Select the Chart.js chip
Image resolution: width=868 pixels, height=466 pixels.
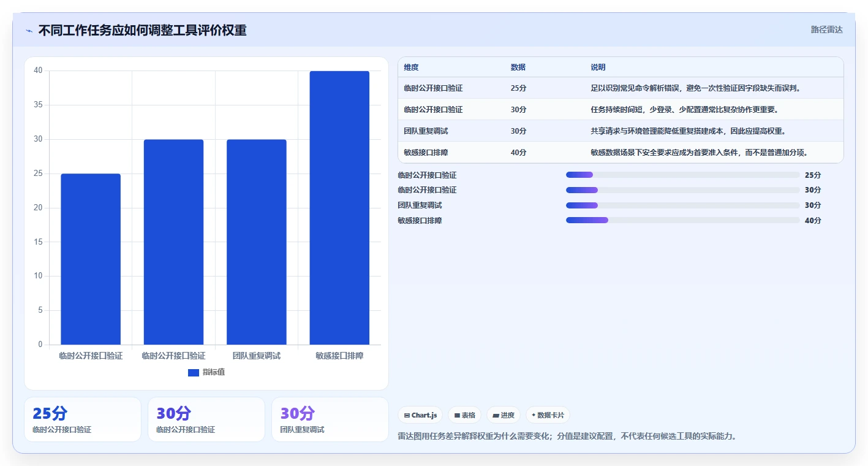click(421, 415)
